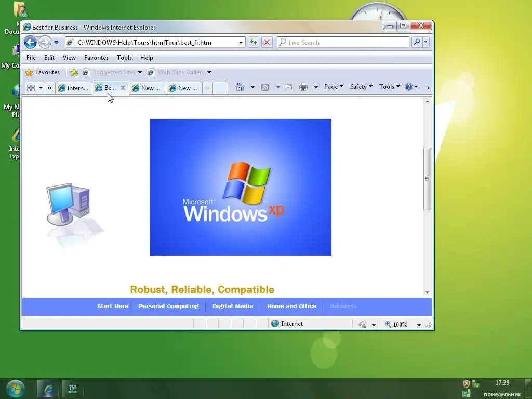This screenshot has width=532, height=399.
Task: Go back with the blue Back arrow
Action: (x=30, y=43)
